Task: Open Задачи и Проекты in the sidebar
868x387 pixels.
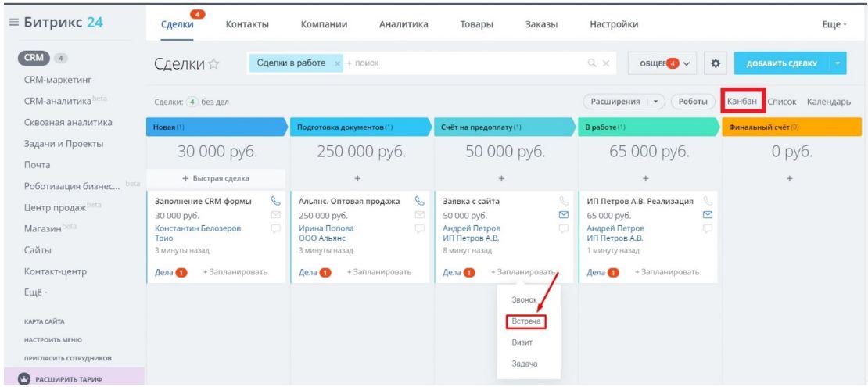Action: [63, 143]
